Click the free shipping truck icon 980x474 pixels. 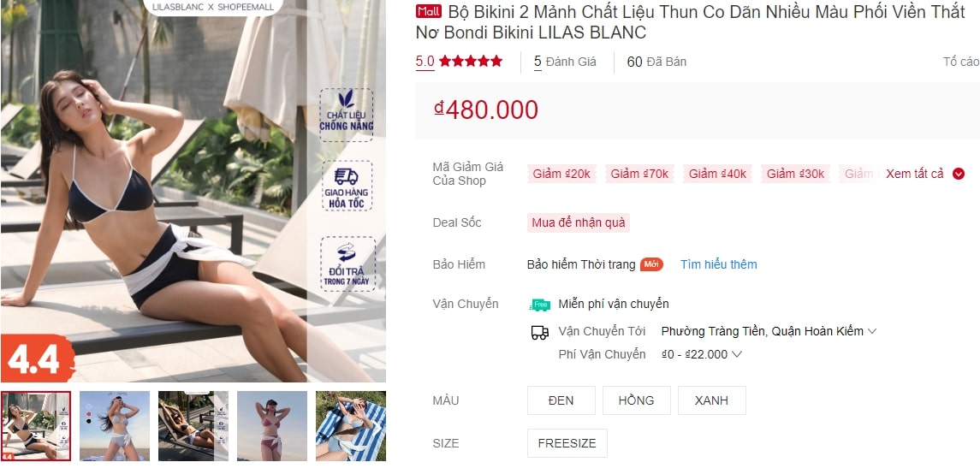pyautogui.click(x=540, y=304)
